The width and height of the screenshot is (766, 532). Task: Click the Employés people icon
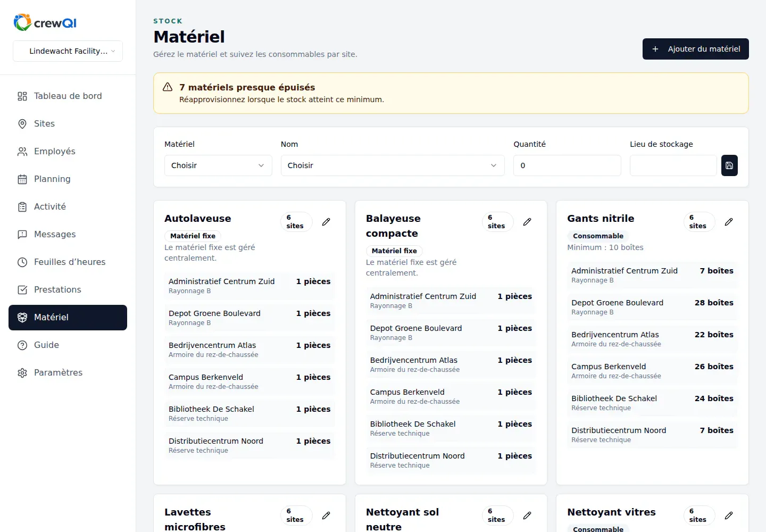pos(22,152)
